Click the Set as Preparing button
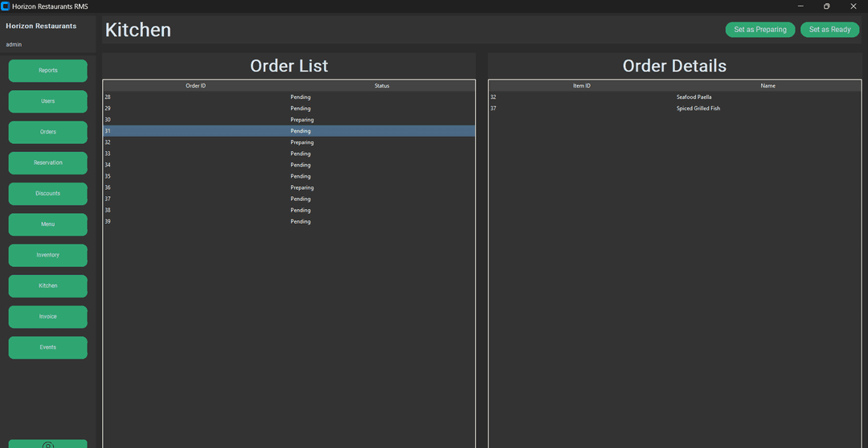The height and width of the screenshot is (448, 868). tap(760, 29)
